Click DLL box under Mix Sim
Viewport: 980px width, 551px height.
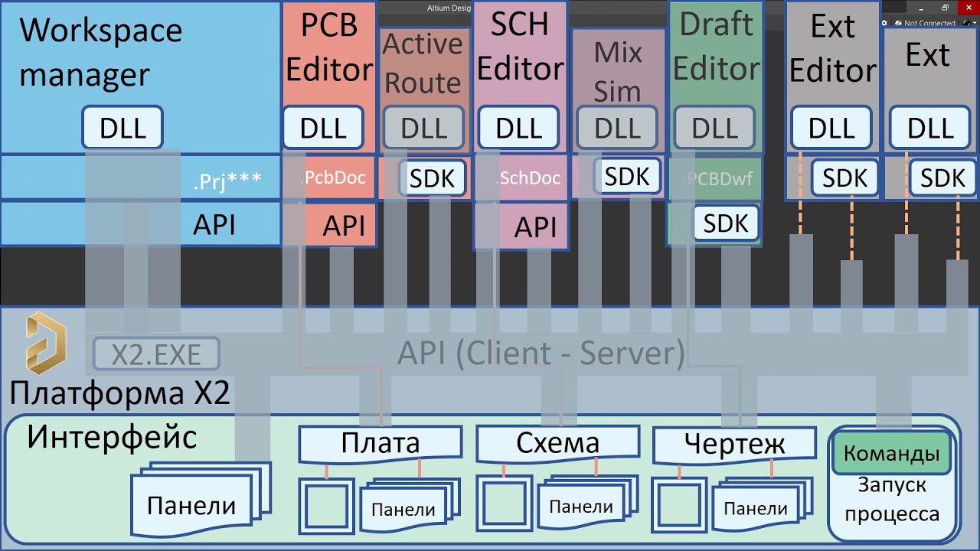point(617,128)
